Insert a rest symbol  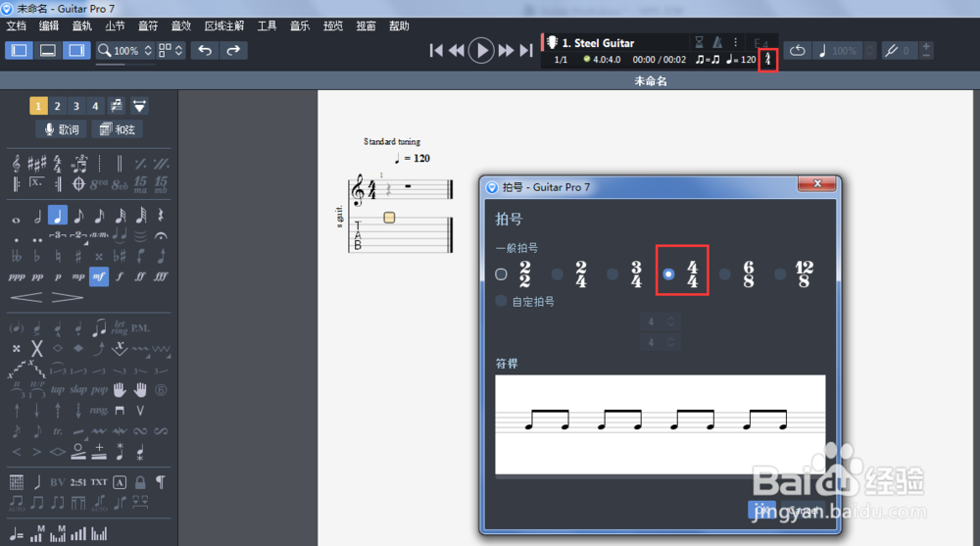[x=161, y=216]
